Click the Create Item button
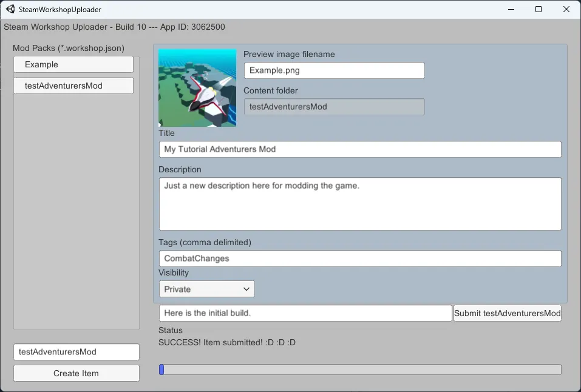581x392 pixels. (76, 373)
